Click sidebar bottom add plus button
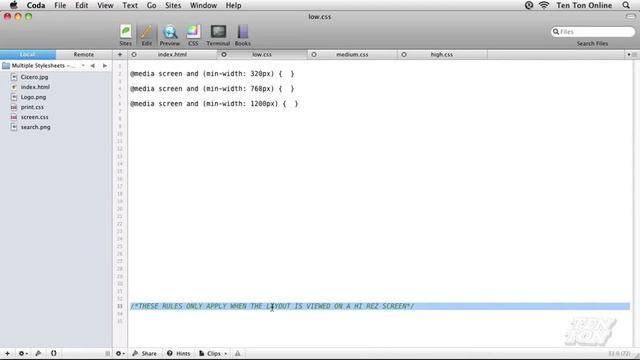 click(7, 353)
